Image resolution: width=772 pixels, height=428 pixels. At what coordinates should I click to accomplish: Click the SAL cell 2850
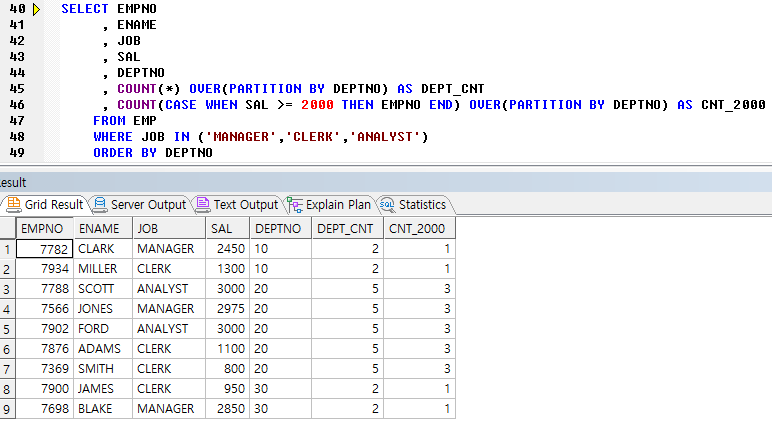[x=228, y=409]
